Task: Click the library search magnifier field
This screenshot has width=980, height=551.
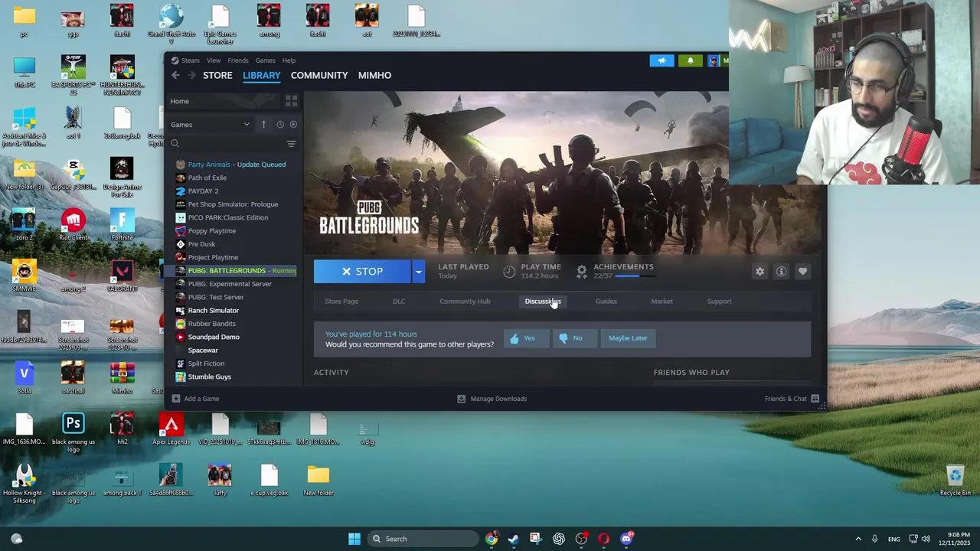Action: (x=227, y=144)
